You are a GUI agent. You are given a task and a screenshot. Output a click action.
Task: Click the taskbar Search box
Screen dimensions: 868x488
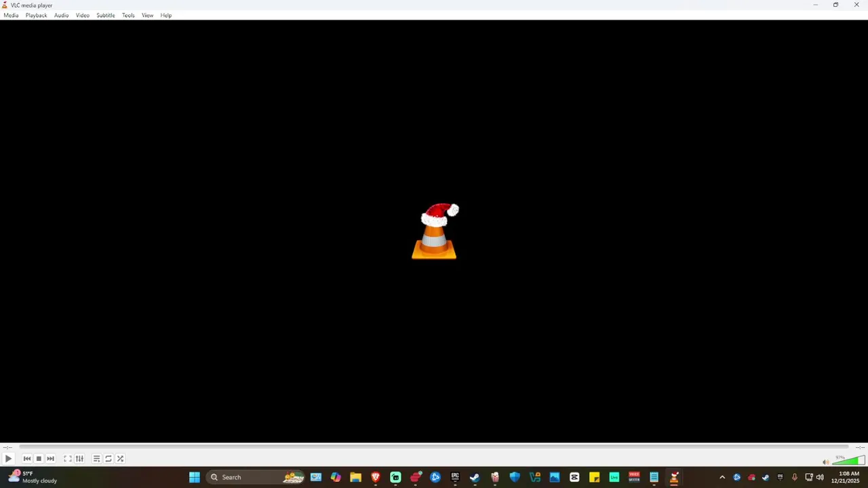(x=256, y=477)
